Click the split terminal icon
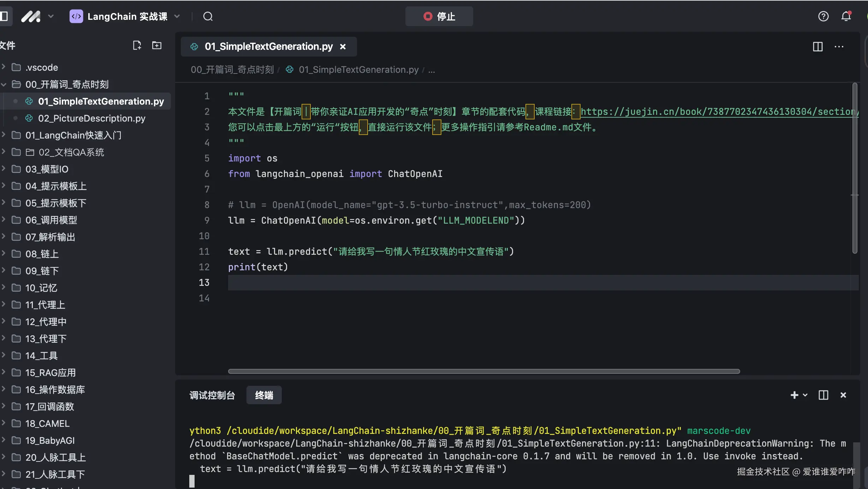 click(x=823, y=395)
